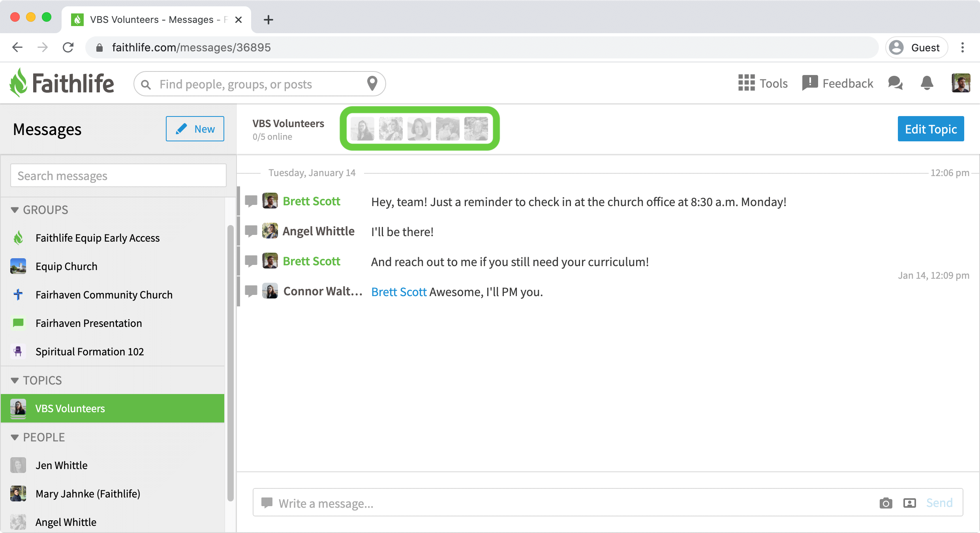Screen dimensions: 980x533
Task: Open the notifications bell
Action: pyautogui.click(x=927, y=83)
